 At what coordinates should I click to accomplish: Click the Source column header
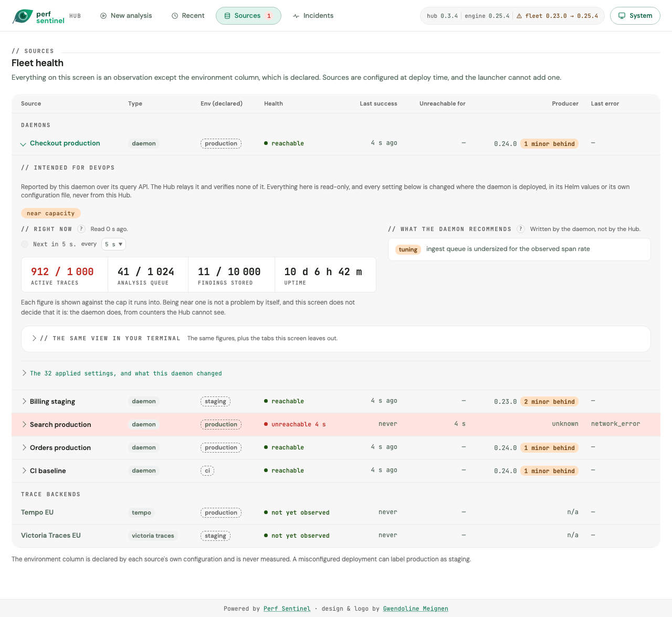coord(31,103)
